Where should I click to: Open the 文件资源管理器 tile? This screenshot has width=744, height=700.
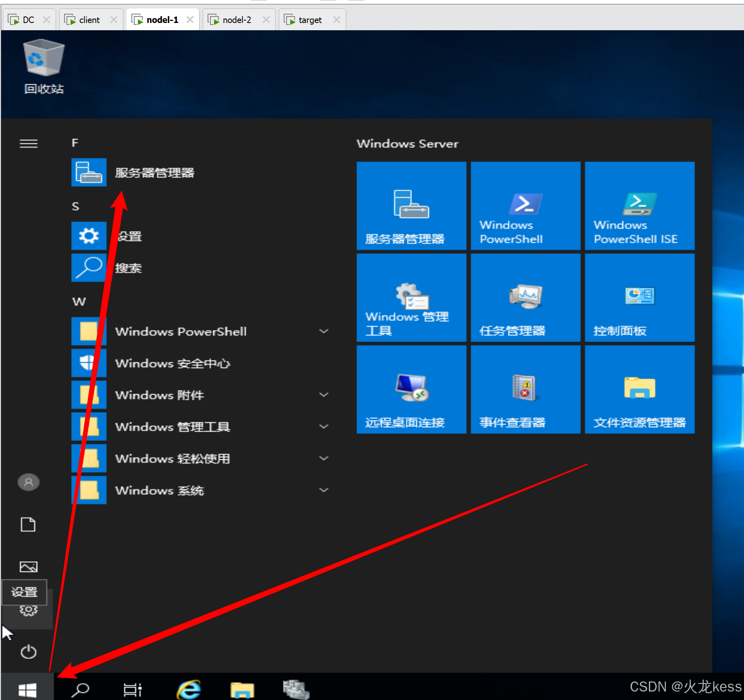click(x=640, y=389)
